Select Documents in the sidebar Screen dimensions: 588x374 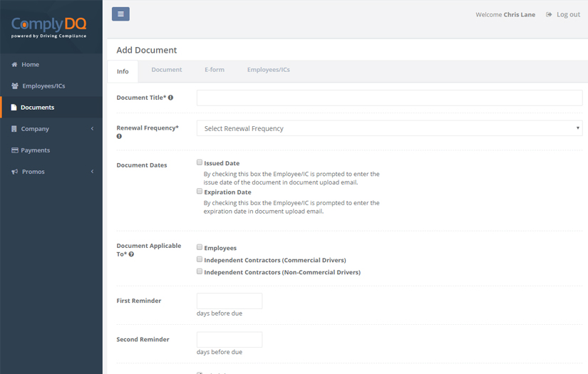[x=51, y=107]
